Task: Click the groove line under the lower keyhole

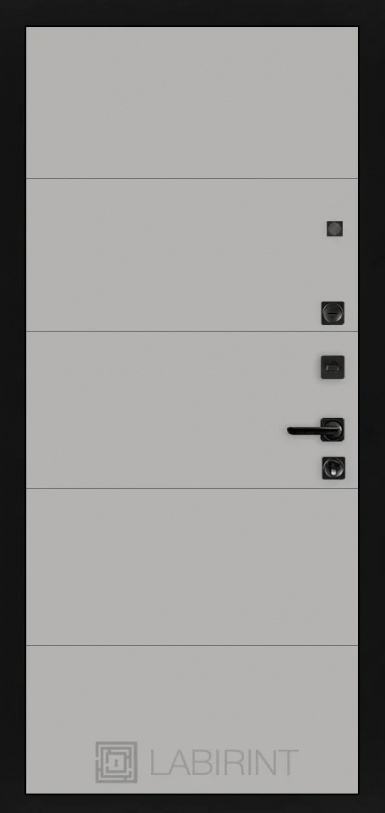Action: click(x=192, y=488)
